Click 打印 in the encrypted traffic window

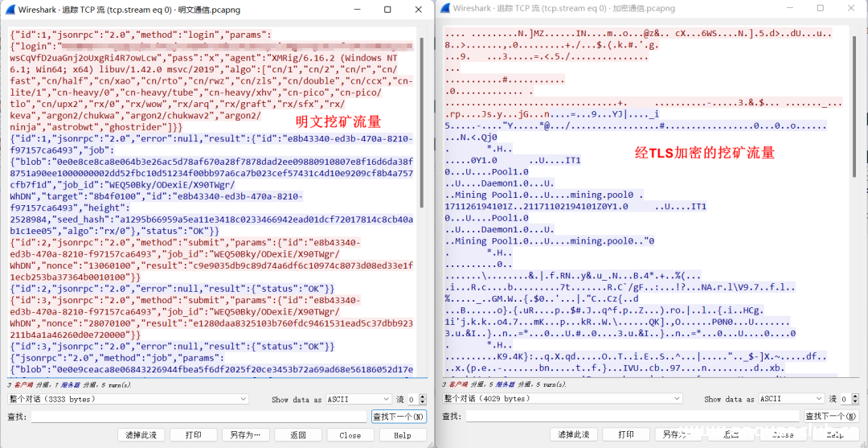[627, 435]
